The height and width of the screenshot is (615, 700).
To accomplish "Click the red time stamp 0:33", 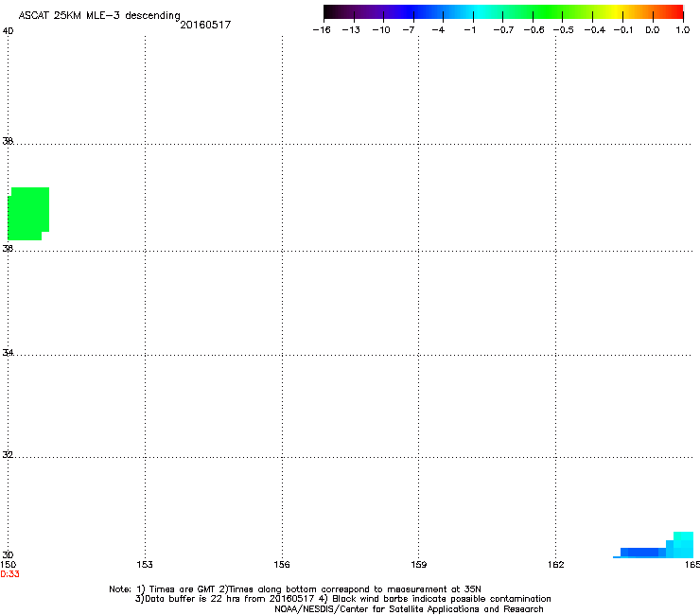I will point(9,574).
